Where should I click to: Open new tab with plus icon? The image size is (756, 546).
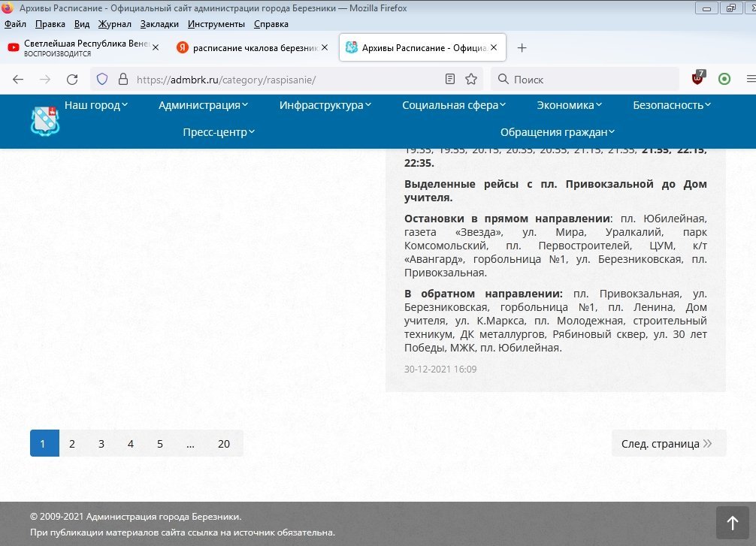click(x=522, y=47)
